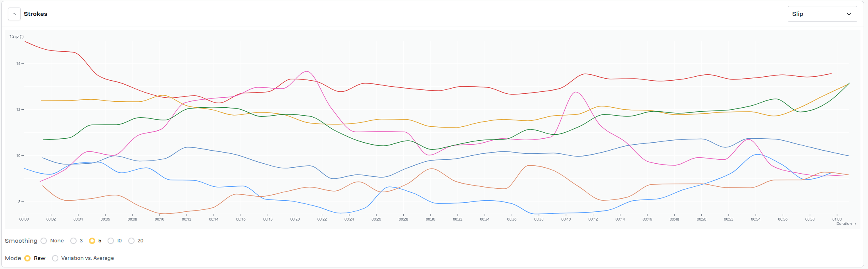Switch mode to Variation vs. Average
This screenshot has height=269, width=868.
(55, 258)
